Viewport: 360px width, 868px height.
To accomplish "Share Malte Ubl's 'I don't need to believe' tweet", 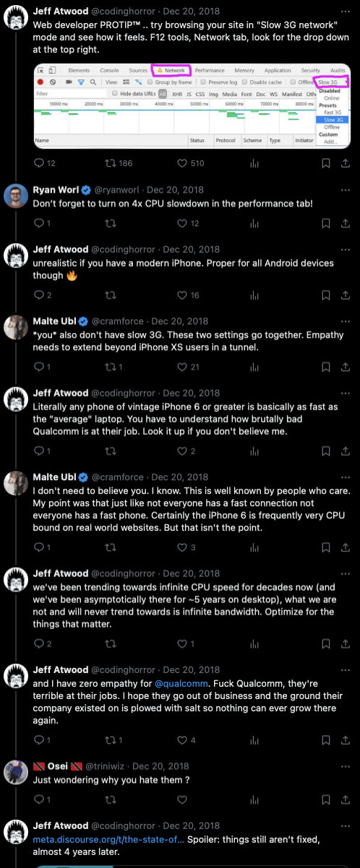I will [x=346, y=547].
